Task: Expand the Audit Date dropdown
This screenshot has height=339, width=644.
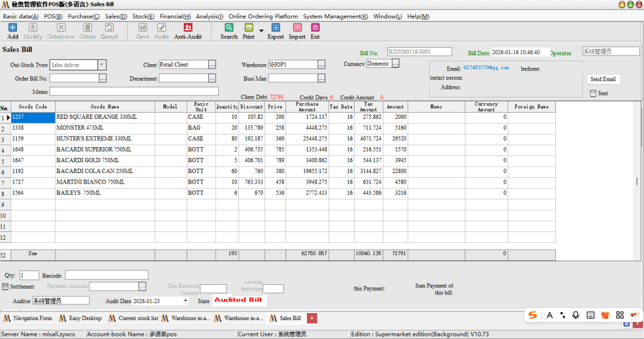Action: 185,301
